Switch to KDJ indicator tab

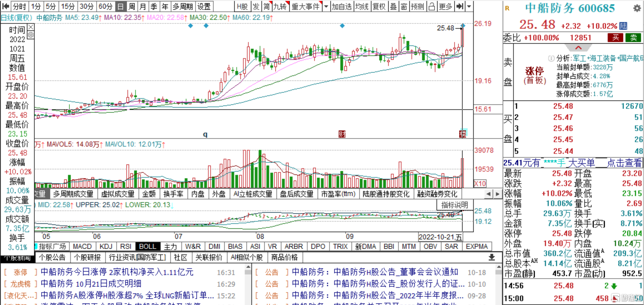(106, 246)
